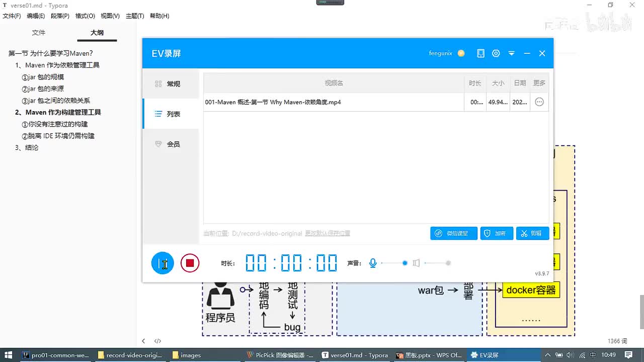Open record-video-original folder on taskbar

(x=130, y=355)
